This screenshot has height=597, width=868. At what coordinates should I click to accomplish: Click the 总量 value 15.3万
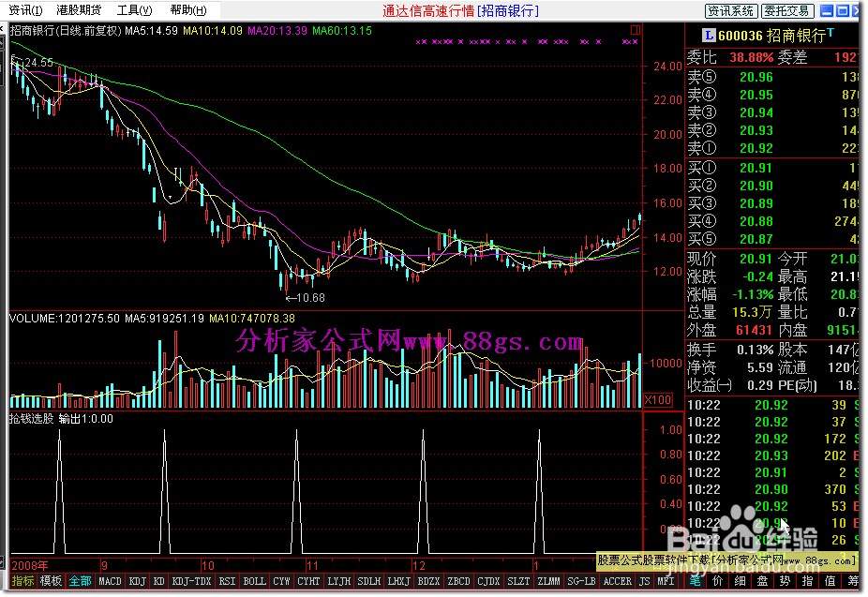point(752,312)
